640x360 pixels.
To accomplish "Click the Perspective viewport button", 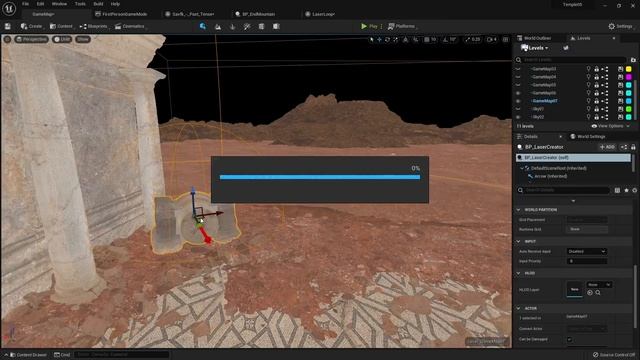I will pos(31,39).
